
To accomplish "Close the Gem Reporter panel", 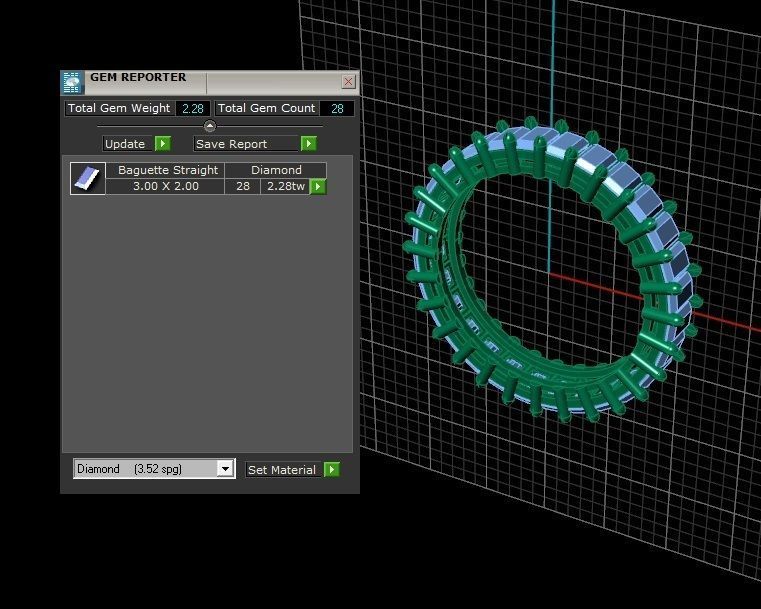I will 348,82.
